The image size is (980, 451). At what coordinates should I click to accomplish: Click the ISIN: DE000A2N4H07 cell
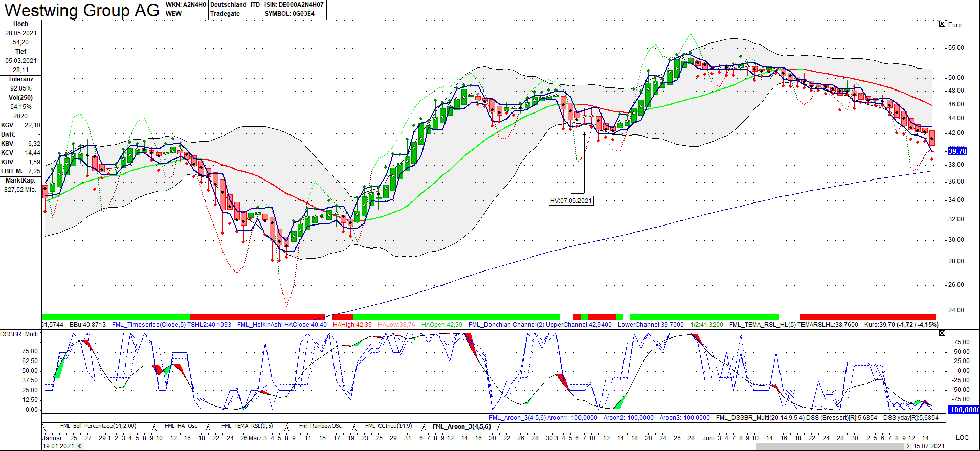(x=294, y=5)
